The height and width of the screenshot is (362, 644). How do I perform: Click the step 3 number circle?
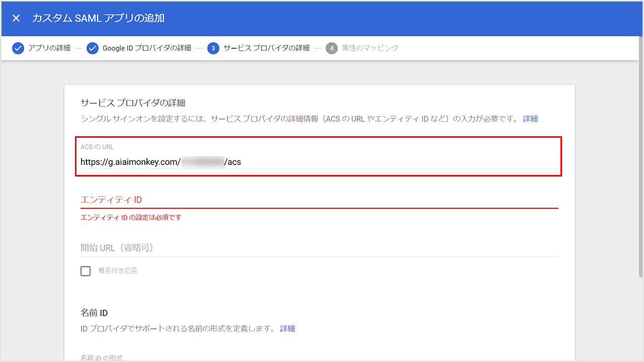tap(213, 48)
